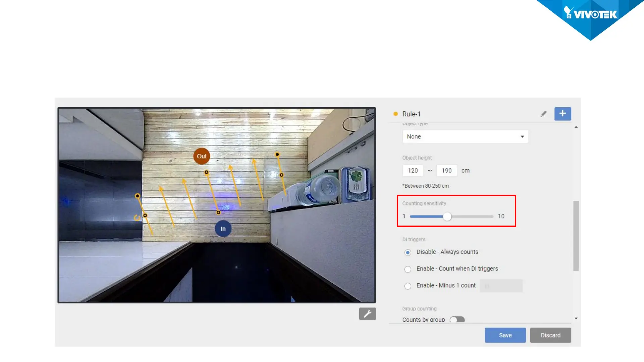Select Enable - Minus 1 count option
The width and height of the screenshot is (644, 362).
408,286
